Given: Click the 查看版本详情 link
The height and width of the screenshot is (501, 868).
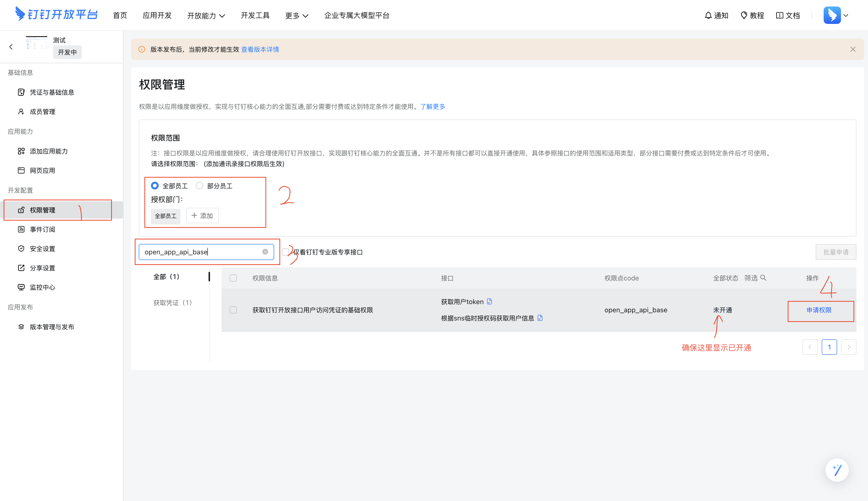Looking at the screenshot, I should tap(260, 49).
